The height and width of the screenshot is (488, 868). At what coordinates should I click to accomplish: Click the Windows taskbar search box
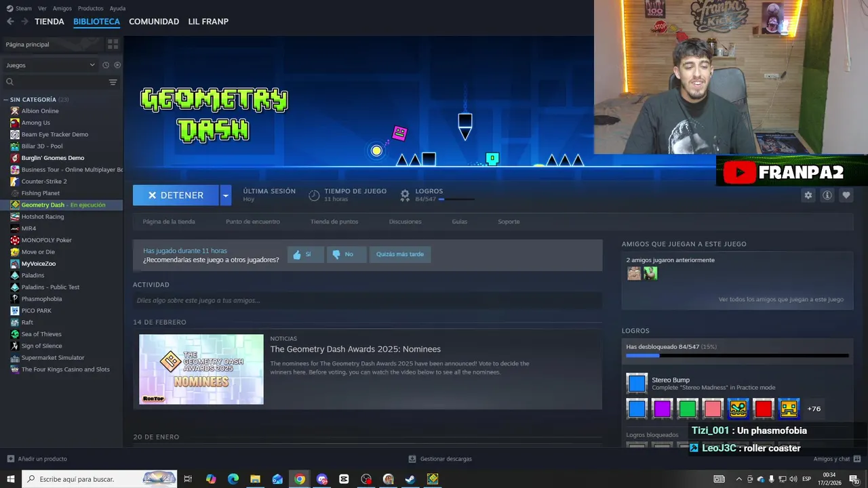100,479
